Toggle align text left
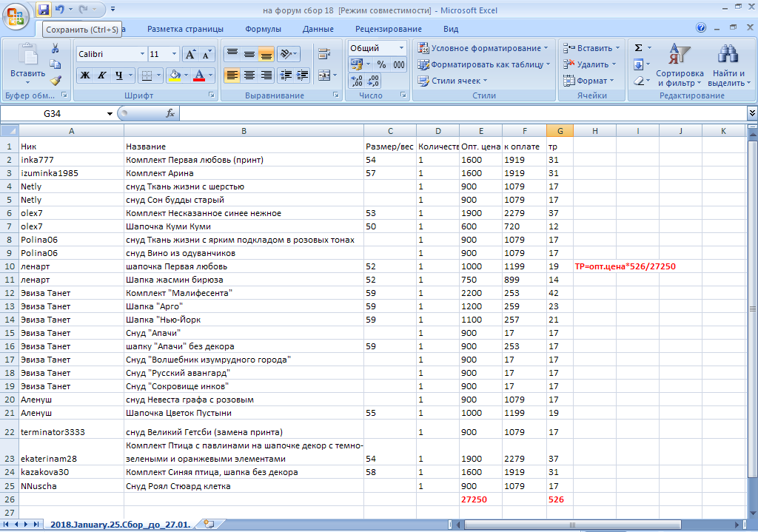Viewport: 758px width, 532px height. point(232,75)
